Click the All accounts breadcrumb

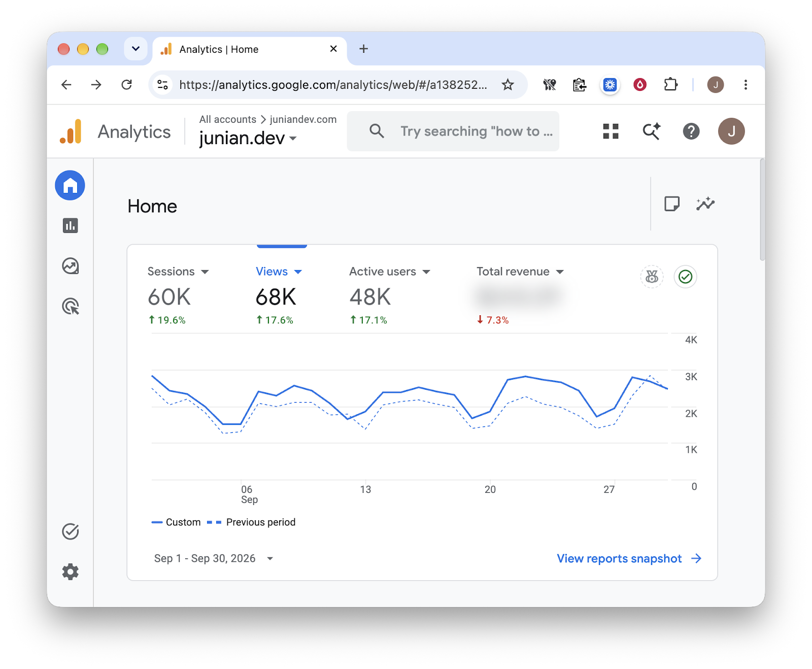(227, 119)
